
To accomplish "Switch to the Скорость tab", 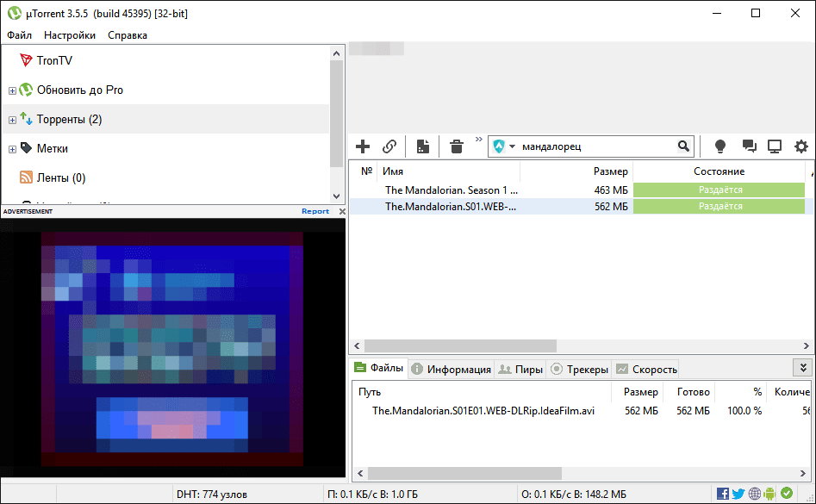I will point(646,370).
